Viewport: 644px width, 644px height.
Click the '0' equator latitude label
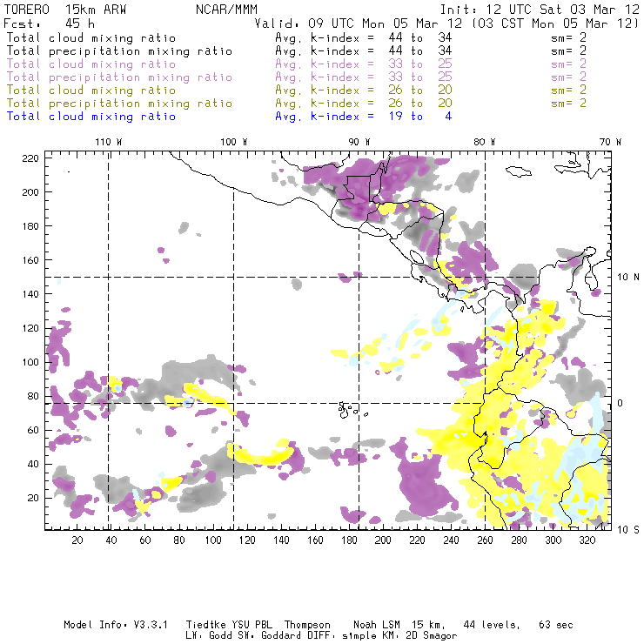pyautogui.click(x=621, y=403)
